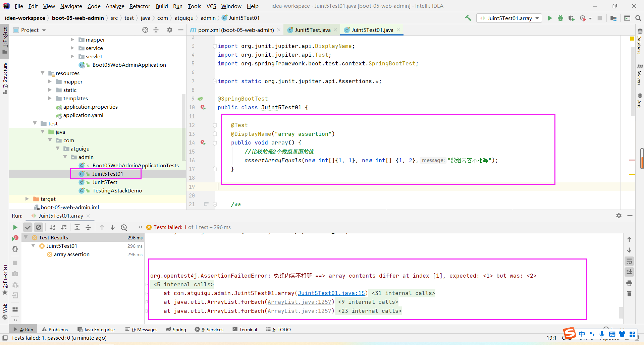This screenshot has height=345, width=644.
Task: Collapse the resources folder node
Action: (x=43, y=73)
